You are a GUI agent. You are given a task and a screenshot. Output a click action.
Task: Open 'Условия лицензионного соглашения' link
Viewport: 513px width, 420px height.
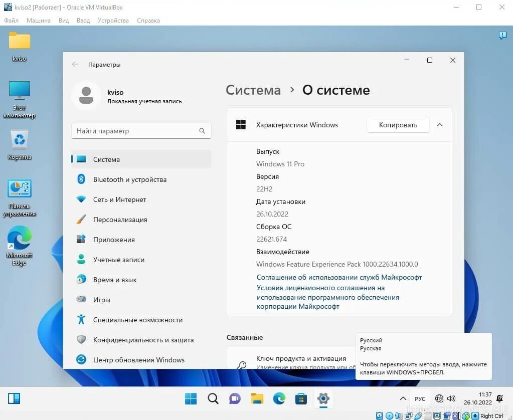point(327,297)
